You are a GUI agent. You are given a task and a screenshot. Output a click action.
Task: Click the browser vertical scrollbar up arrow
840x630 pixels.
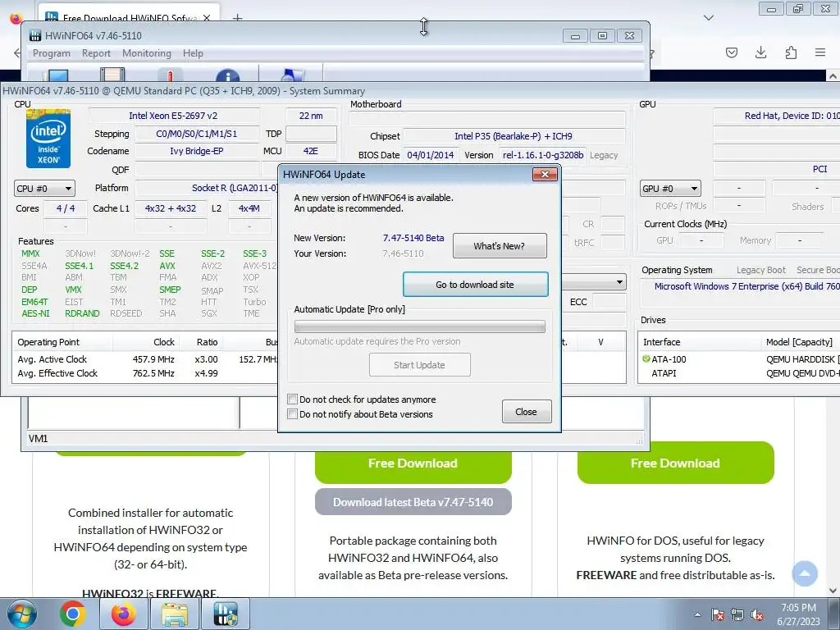tap(833, 76)
